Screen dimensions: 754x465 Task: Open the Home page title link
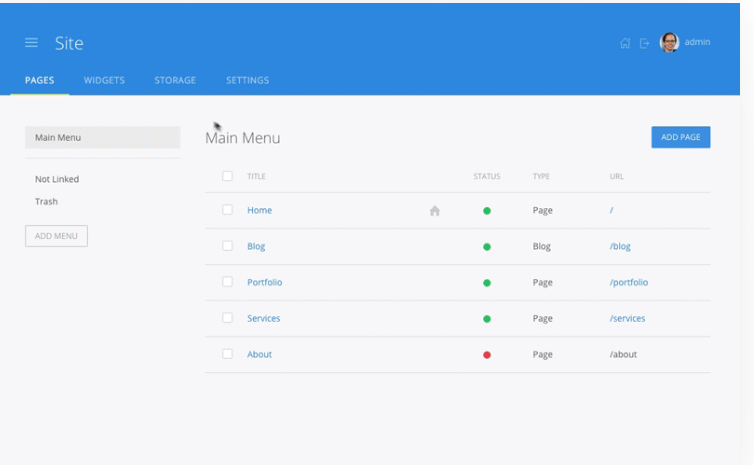click(260, 210)
